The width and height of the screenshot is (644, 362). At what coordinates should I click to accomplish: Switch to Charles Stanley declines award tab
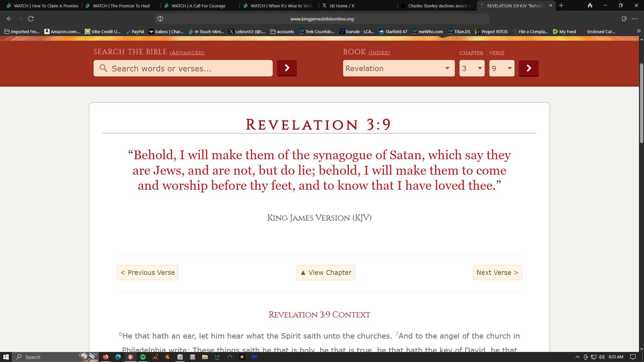pyautogui.click(x=437, y=6)
